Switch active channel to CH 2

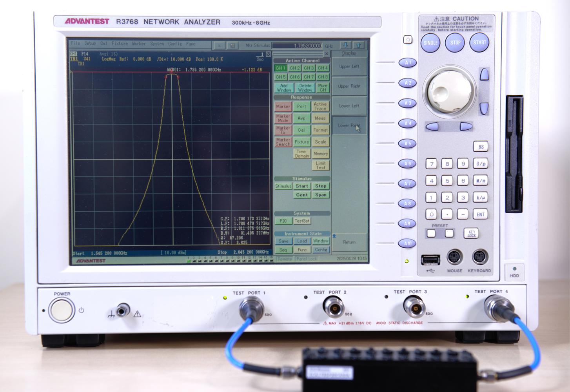[x=294, y=68]
